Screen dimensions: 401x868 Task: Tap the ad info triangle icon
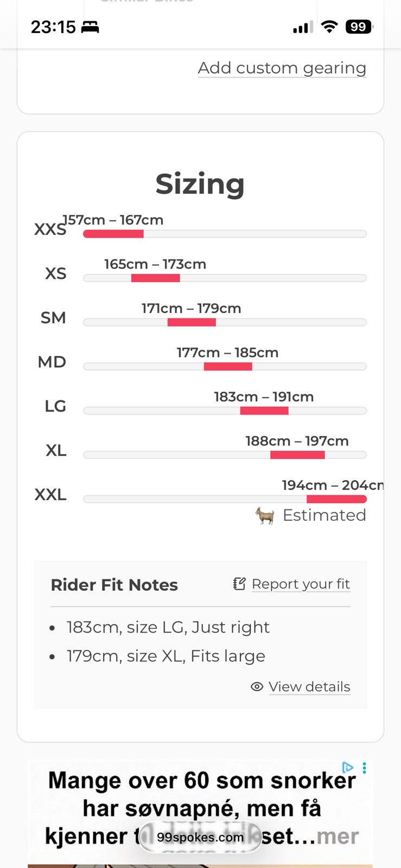coord(347,768)
